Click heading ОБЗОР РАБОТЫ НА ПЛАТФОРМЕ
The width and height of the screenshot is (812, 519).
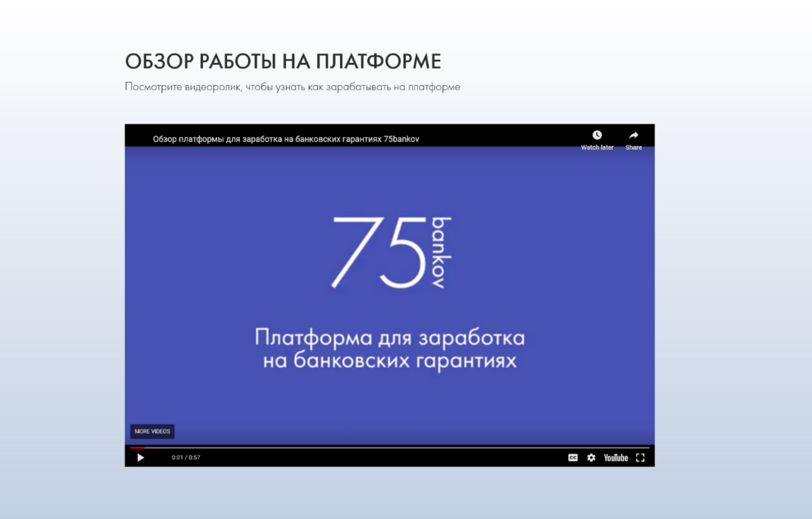[283, 61]
